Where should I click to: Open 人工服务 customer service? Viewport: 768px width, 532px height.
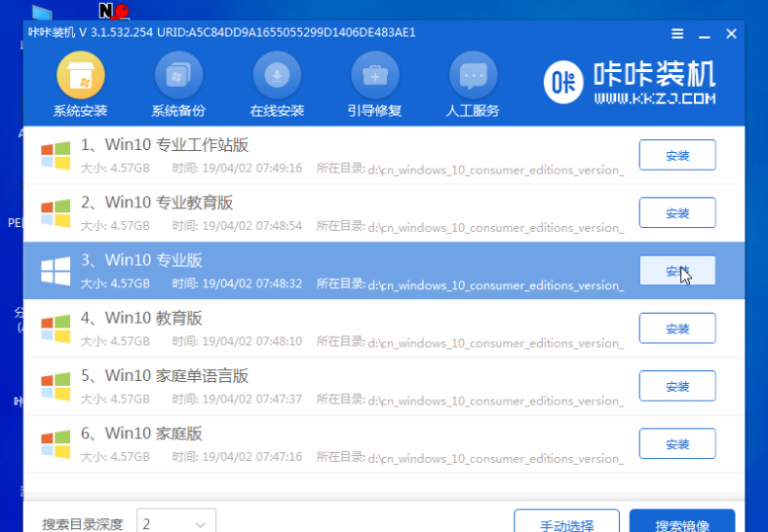[x=474, y=85]
